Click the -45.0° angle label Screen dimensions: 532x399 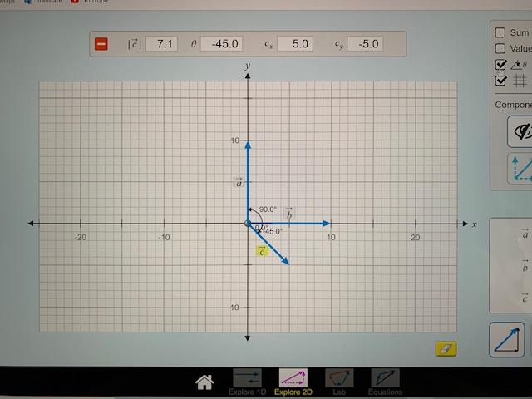click(273, 231)
